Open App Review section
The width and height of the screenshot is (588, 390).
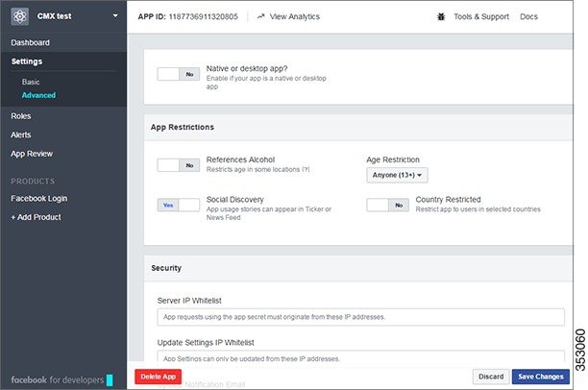pos(32,154)
